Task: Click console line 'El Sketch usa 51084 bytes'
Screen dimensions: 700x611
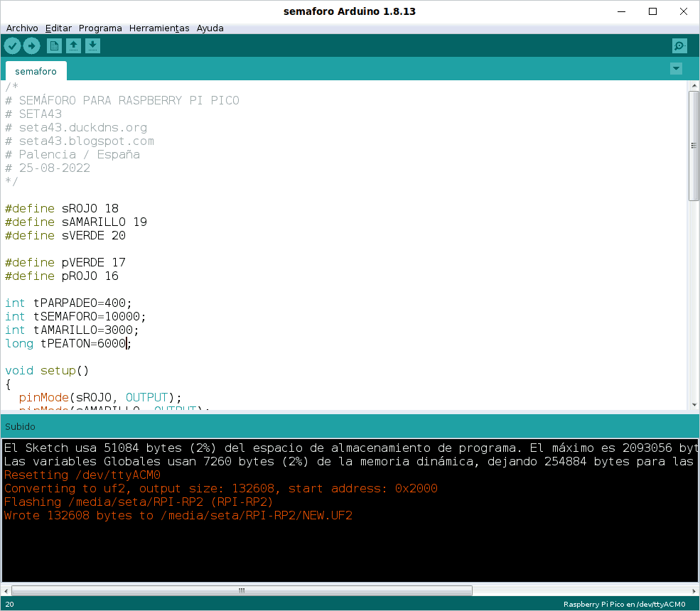Action: pos(350,448)
